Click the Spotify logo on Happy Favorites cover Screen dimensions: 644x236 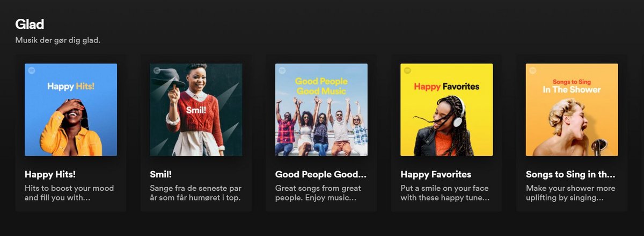[407, 70]
